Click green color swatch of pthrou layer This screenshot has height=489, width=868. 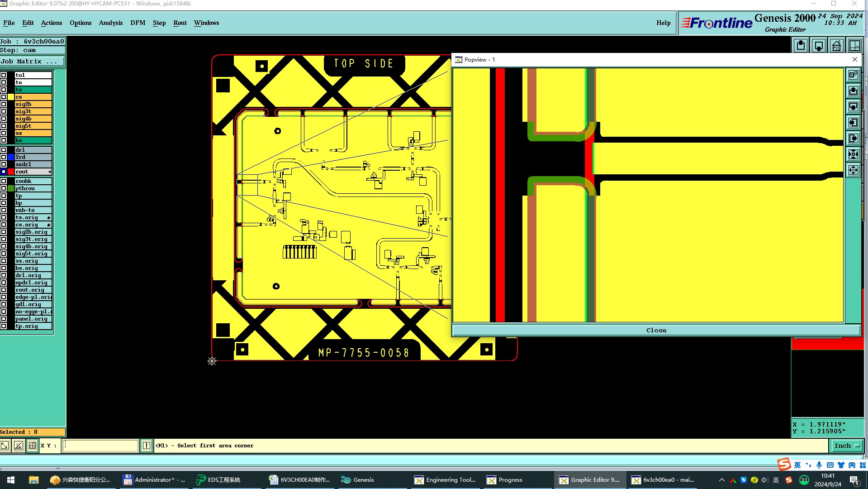[x=11, y=188]
